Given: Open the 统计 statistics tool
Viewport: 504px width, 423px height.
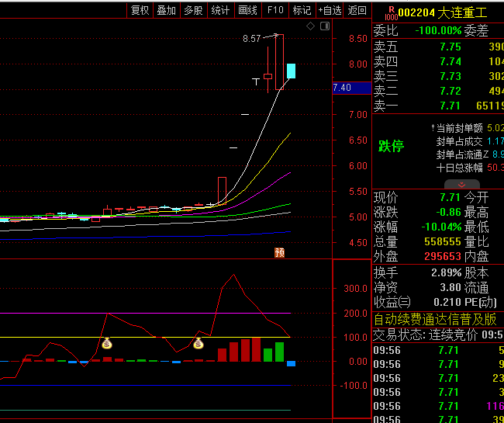Looking at the screenshot, I should click(x=220, y=10).
